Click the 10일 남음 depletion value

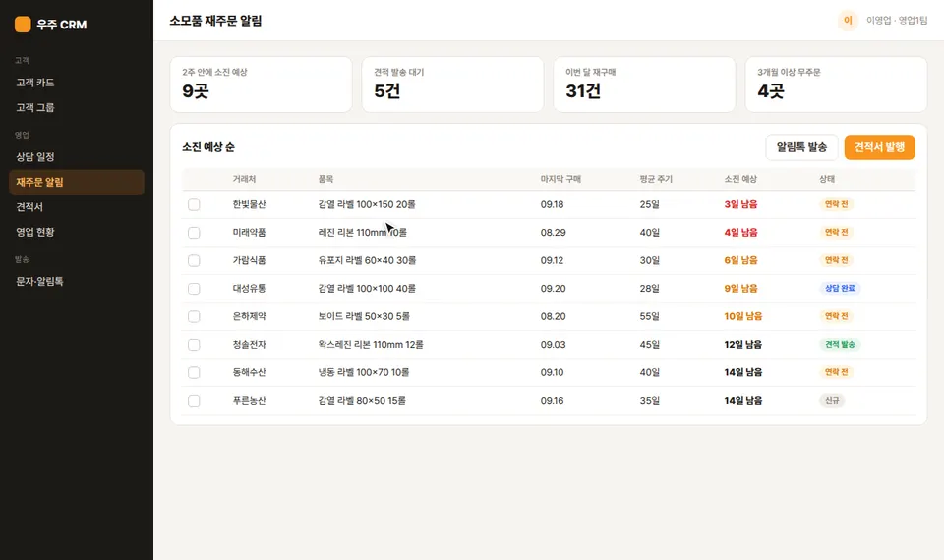click(x=743, y=316)
